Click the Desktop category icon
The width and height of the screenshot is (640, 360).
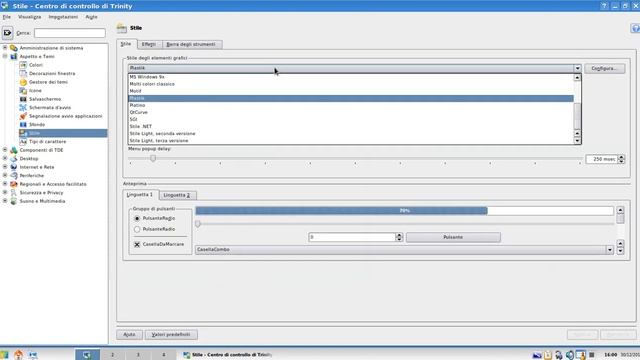coord(14,158)
